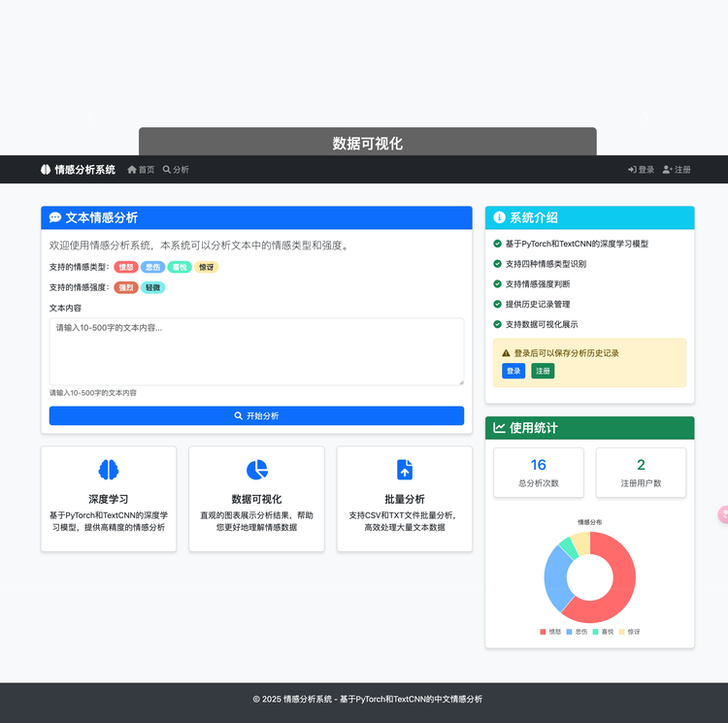Click the pink floating button at right edge
Viewport: 728px width, 723px height.
pos(723,515)
